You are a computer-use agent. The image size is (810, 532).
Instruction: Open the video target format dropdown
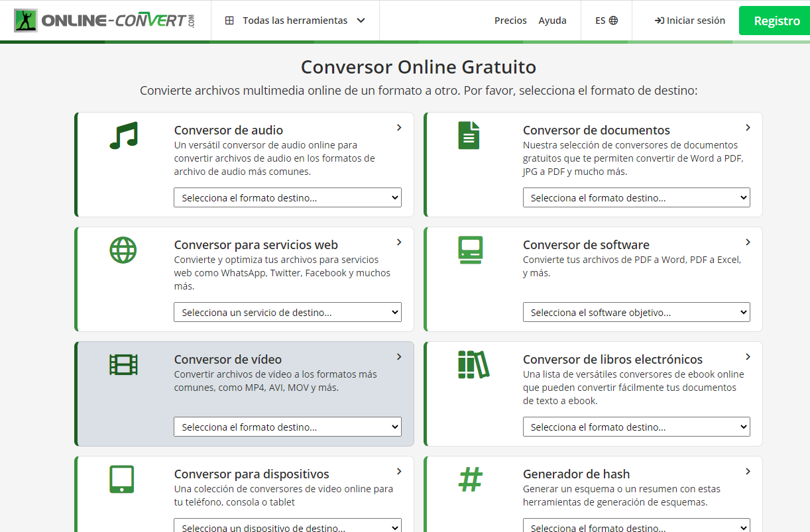click(287, 427)
